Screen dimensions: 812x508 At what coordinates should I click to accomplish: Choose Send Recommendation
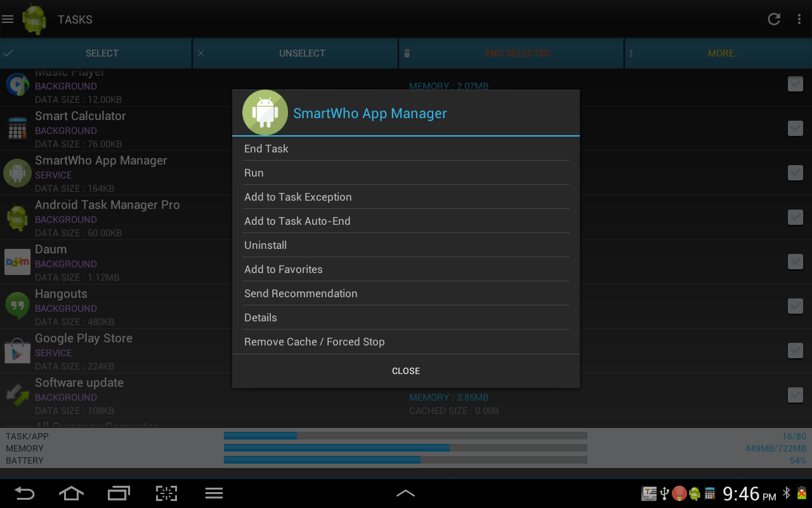point(406,293)
